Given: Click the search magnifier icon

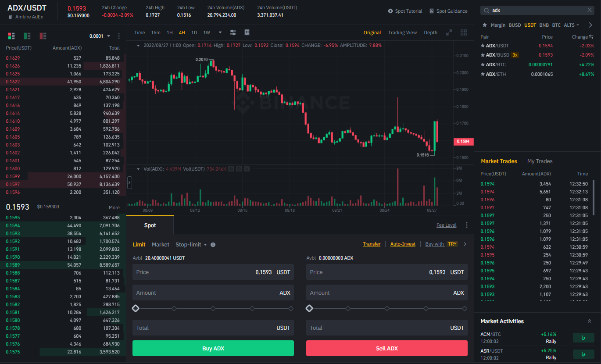Looking at the screenshot, I should (487, 10).
